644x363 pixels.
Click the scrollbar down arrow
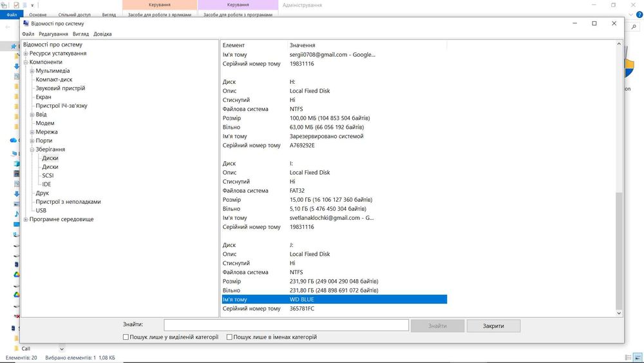619,313
